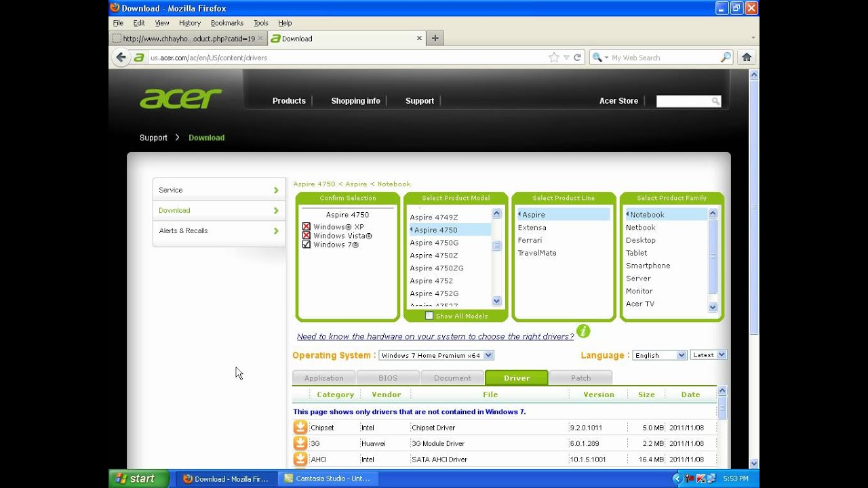Select Aspire 4752 in model list
This screenshot has width=868, height=488.
(431, 281)
